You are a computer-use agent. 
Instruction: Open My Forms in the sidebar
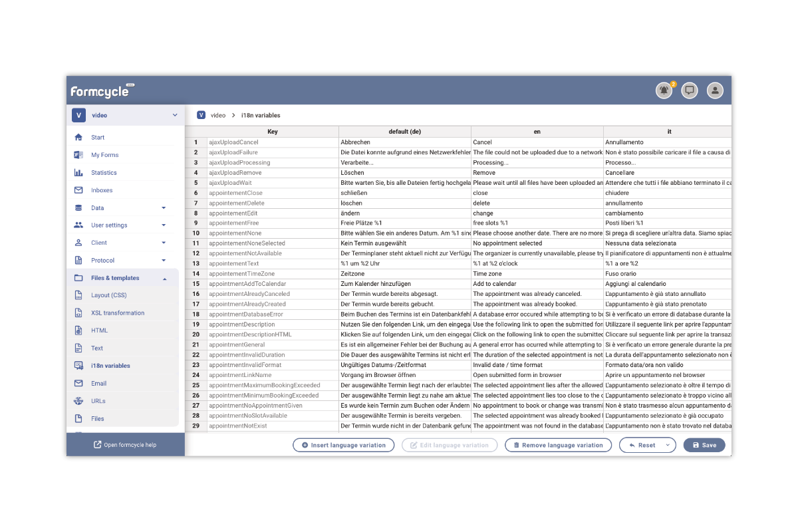[105, 155]
